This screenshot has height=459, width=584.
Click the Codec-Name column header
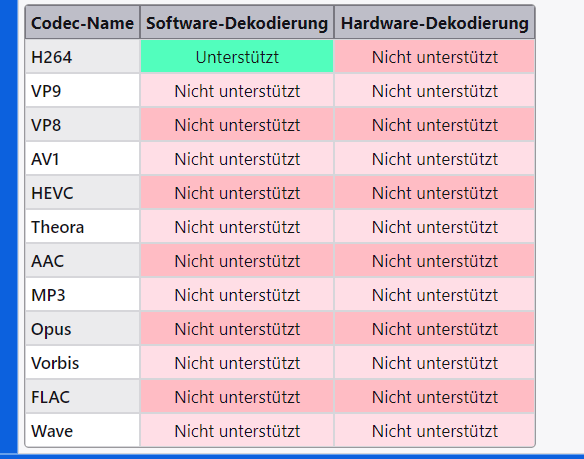[82, 23]
